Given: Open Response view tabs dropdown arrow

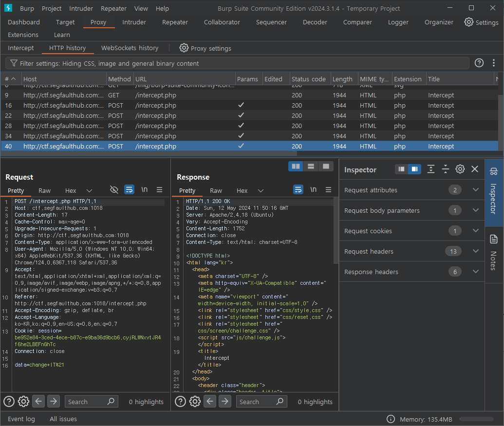Looking at the screenshot, I should (x=261, y=191).
